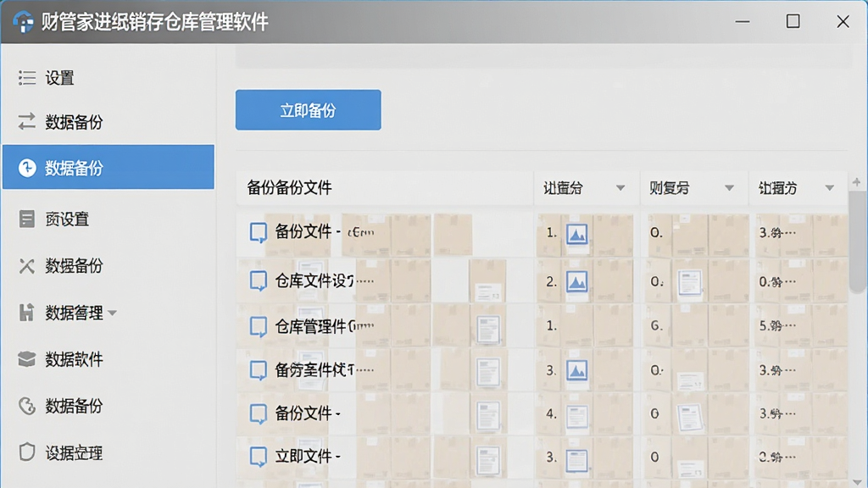Image resolution: width=868 pixels, height=488 pixels.
Task: Click scroll down arrow at list bottom
Action: (858, 482)
